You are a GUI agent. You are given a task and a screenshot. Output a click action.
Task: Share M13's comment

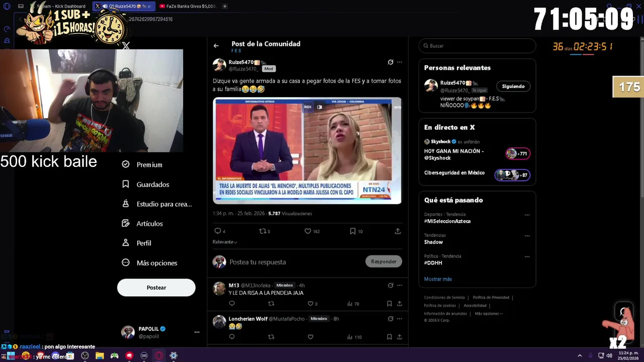pos(399,304)
